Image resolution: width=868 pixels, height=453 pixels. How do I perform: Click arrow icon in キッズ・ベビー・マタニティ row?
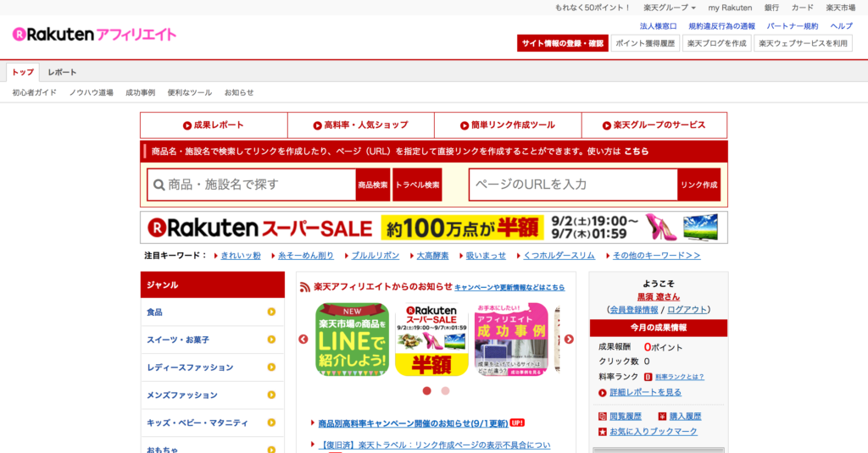pyautogui.click(x=271, y=423)
